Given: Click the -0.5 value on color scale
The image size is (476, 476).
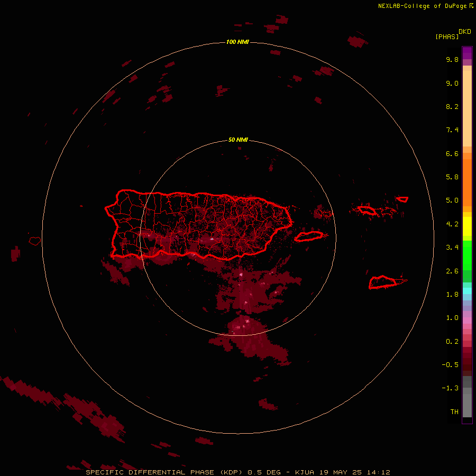Looking at the screenshot, I should (x=450, y=365).
